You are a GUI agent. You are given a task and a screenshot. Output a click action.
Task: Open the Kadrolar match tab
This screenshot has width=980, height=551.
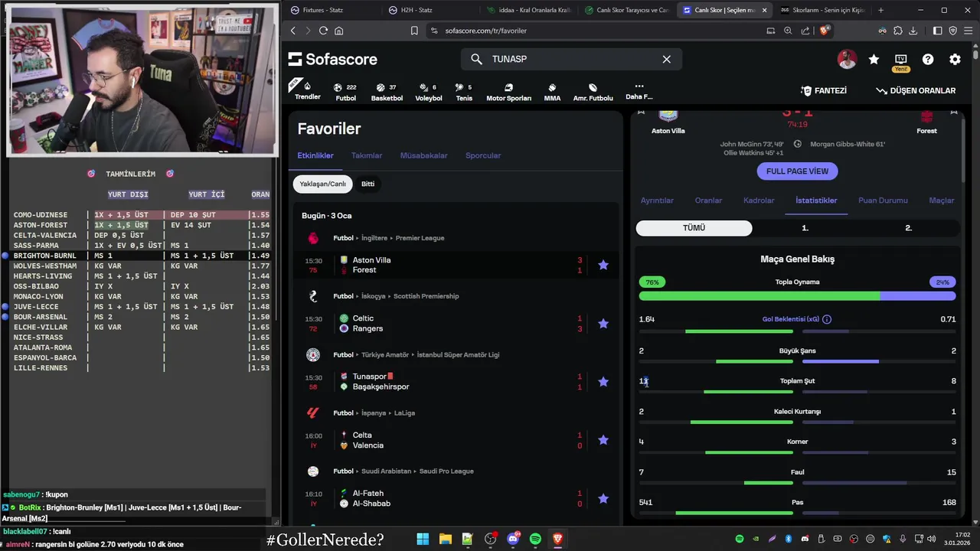pyautogui.click(x=759, y=201)
